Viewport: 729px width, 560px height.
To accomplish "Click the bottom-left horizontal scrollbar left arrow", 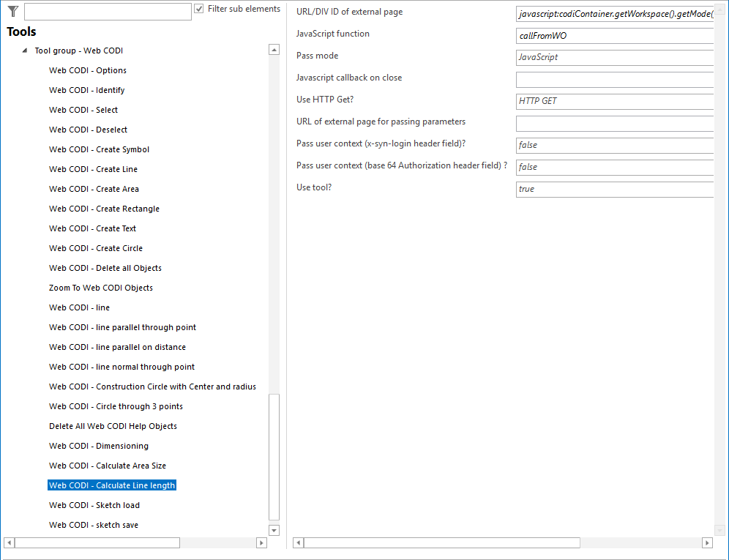I will (7, 542).
